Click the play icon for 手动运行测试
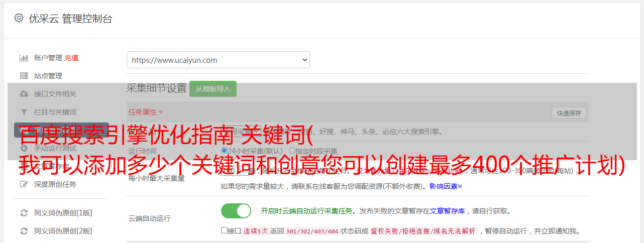Screen dimensions: 644x243 click(x=24, y=148)
